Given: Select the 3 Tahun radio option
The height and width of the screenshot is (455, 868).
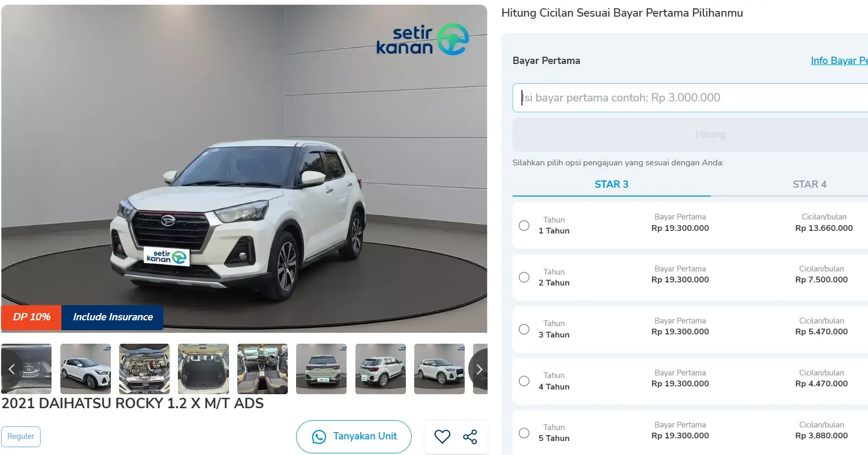Looking at the screenshot, I should [x=524, y=329].
